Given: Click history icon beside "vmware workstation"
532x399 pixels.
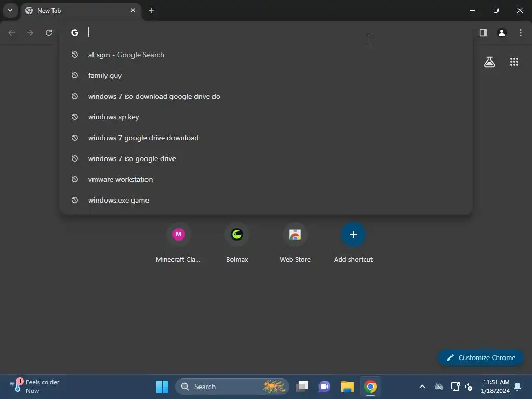Looking at the screenshot, I should (x=75, y=179).
